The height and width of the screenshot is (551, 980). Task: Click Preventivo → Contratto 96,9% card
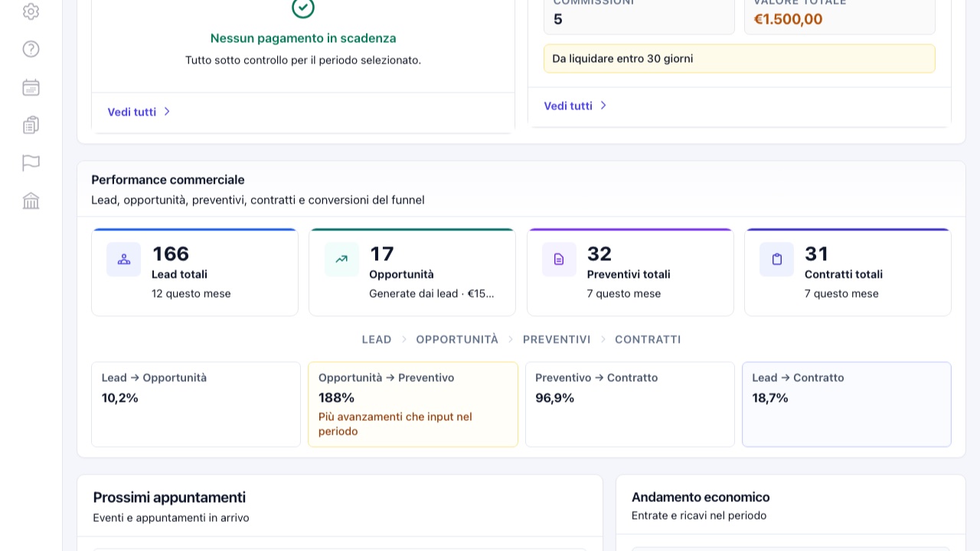tap(630, 404)
